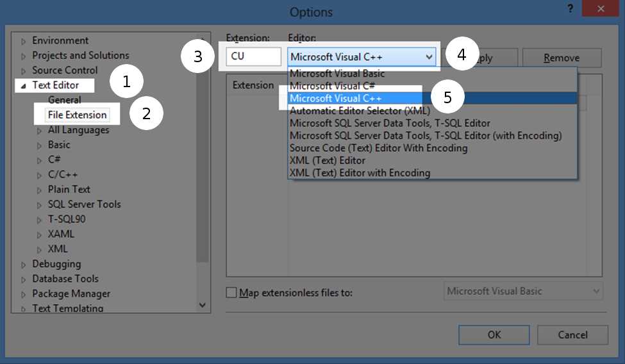Select Plain Text tree item
Screen dimensions: 625x364
69,190
